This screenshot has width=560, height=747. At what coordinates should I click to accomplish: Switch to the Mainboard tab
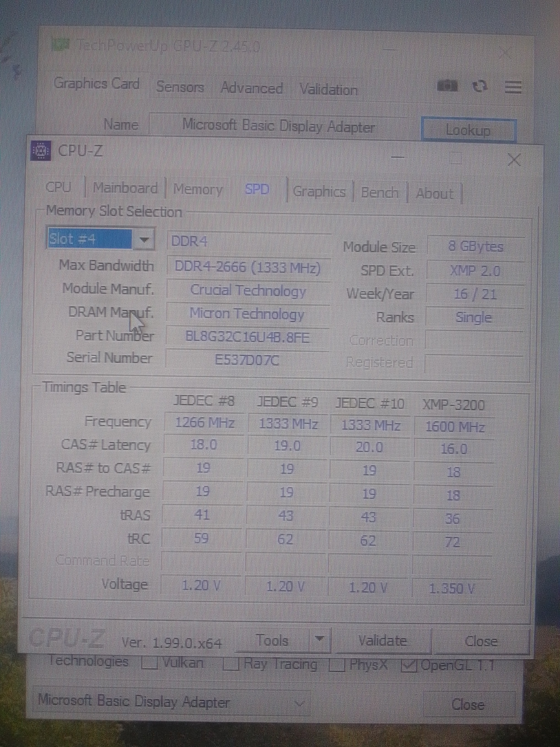click(x=125, y=188)
